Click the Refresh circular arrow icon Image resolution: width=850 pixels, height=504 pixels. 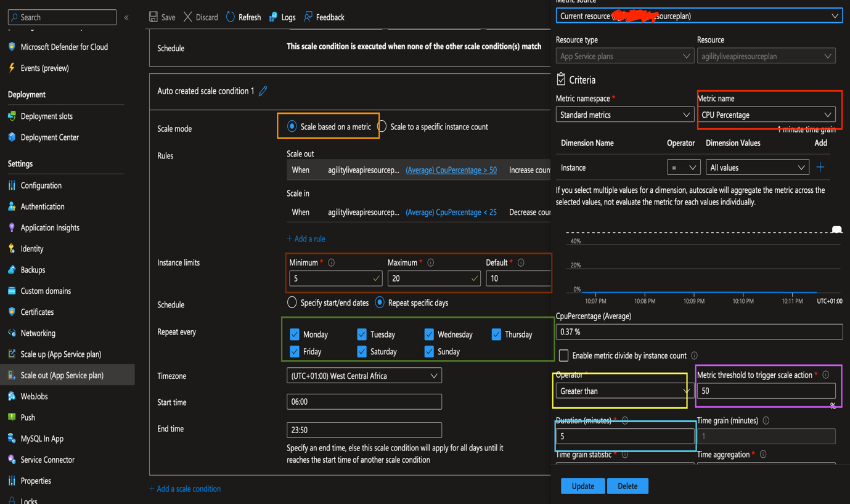coord(231,17)
